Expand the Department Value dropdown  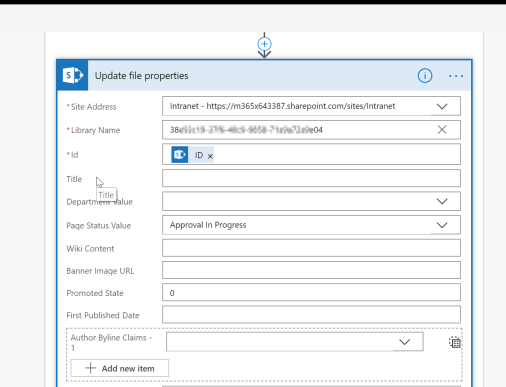[x=442, y=201]
